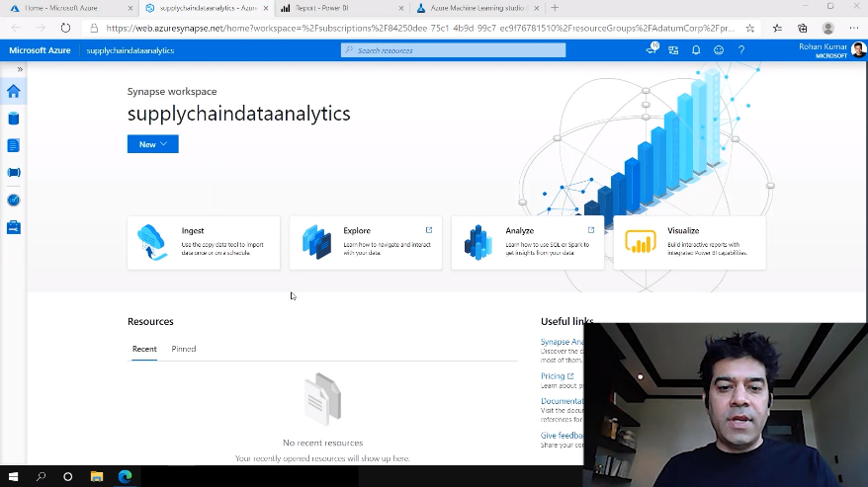
Task: Click the Search resources field
Action: pyautogui.click(x=453, y=50)
